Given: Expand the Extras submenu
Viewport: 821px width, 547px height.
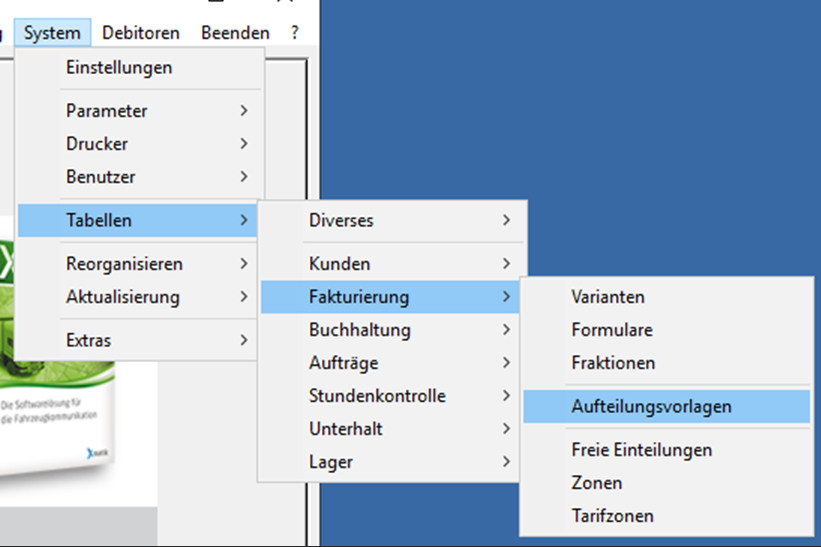Looking at the screenshot, I should pyautogui.click(x=89, y=340).
